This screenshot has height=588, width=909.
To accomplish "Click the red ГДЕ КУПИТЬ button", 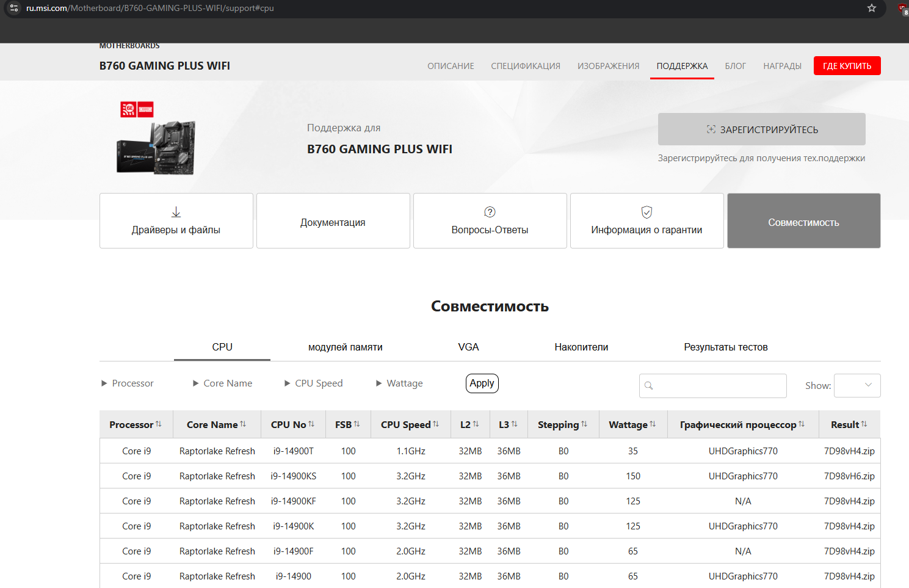I will [x=847, y=66].
